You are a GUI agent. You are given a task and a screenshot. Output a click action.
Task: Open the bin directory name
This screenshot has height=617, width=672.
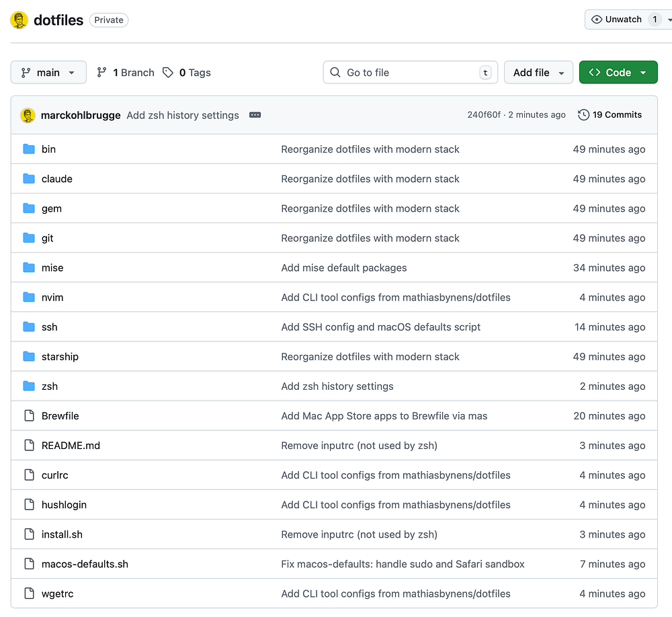pyautogui.click(x=48, y=149)
